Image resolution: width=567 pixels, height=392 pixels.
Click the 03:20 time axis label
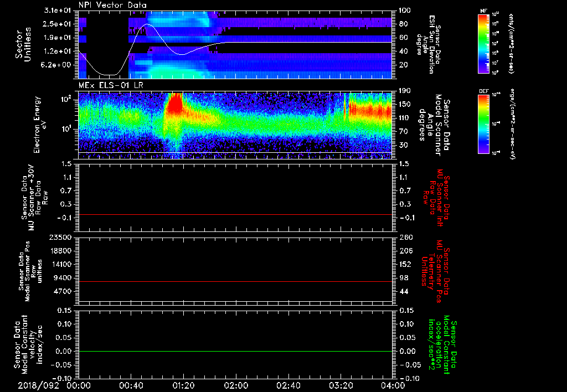click(341, 385)
